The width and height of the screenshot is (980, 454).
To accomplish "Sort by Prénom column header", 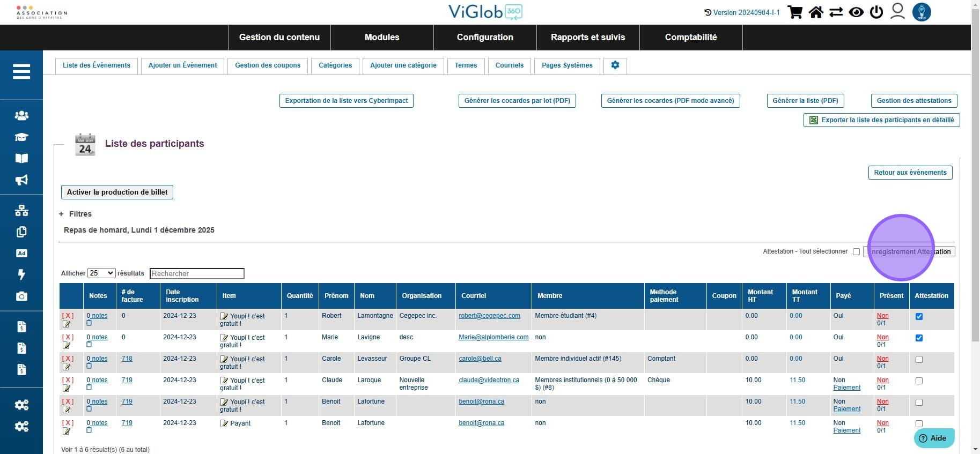I will pyautogui.click(x=336, y=296).
